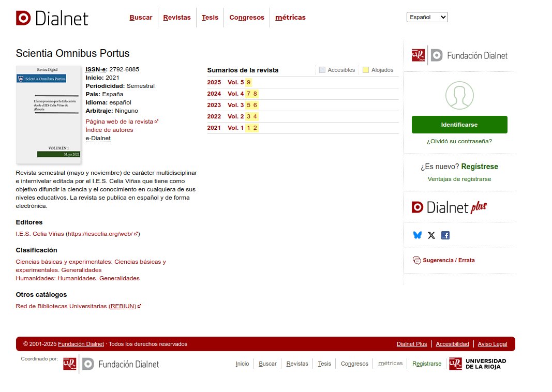Viewport: 552px width, 392px height.
Task: Open Dialnet Plus footer link
Action: (x=412, y=344)
